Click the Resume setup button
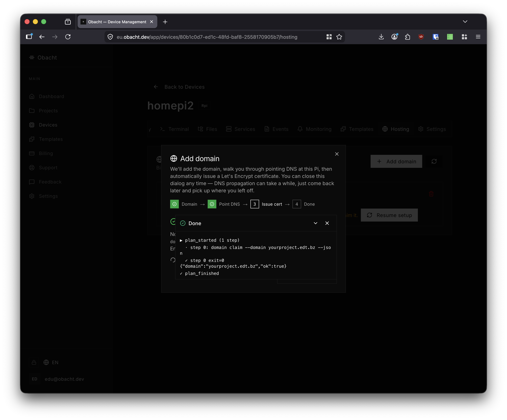Screen dimensions: 507x420 (389, 215)
